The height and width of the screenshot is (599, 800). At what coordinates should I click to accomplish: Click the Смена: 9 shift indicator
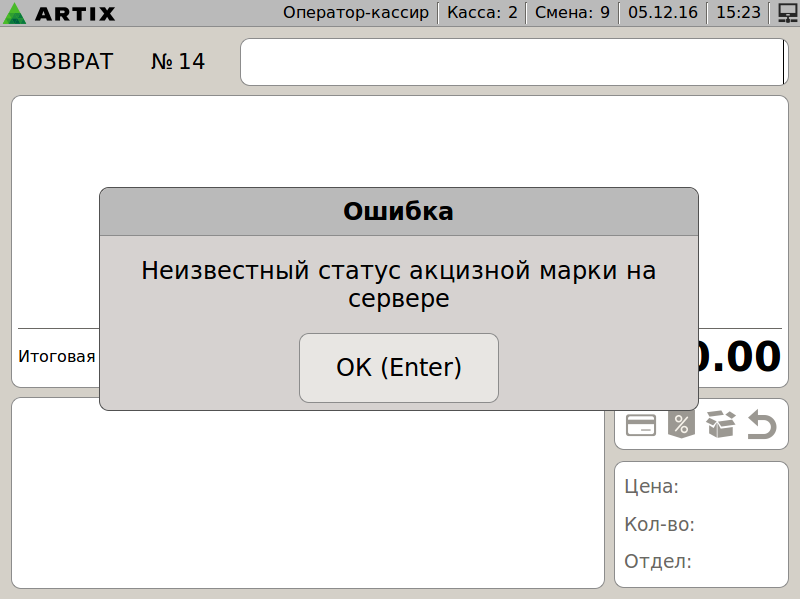click(572, 13)
